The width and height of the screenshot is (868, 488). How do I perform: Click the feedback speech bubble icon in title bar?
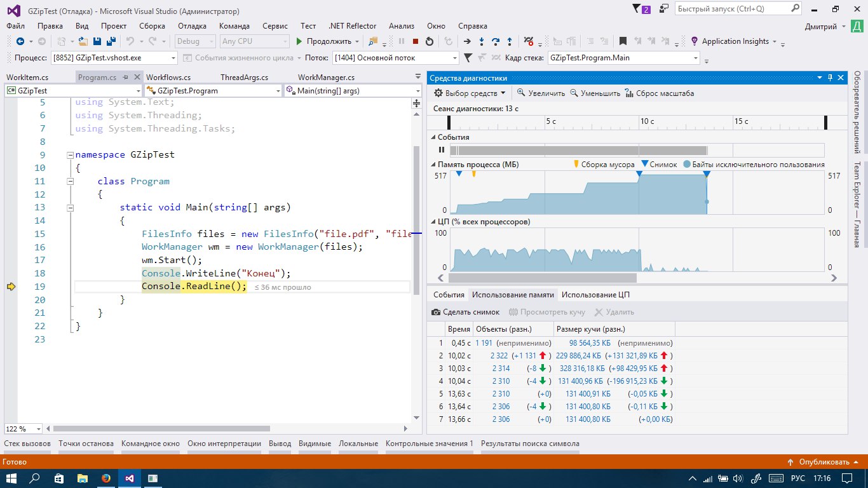(664, 9)
